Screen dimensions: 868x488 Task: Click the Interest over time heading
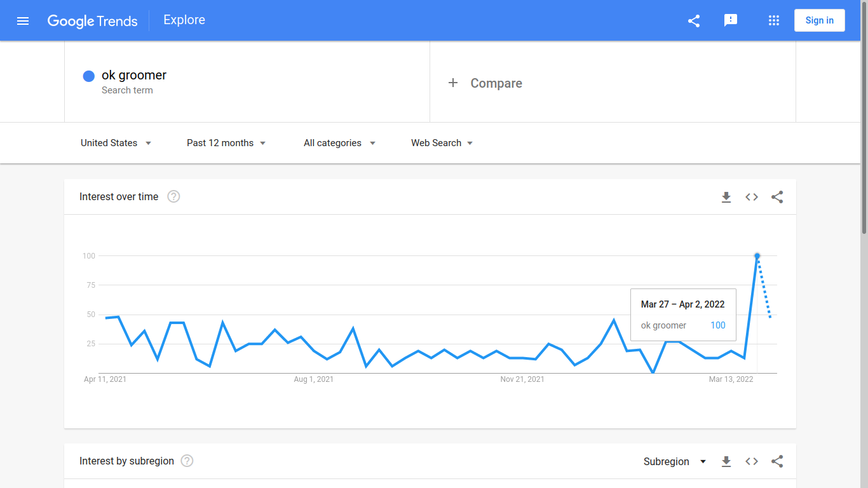[119, 197]
